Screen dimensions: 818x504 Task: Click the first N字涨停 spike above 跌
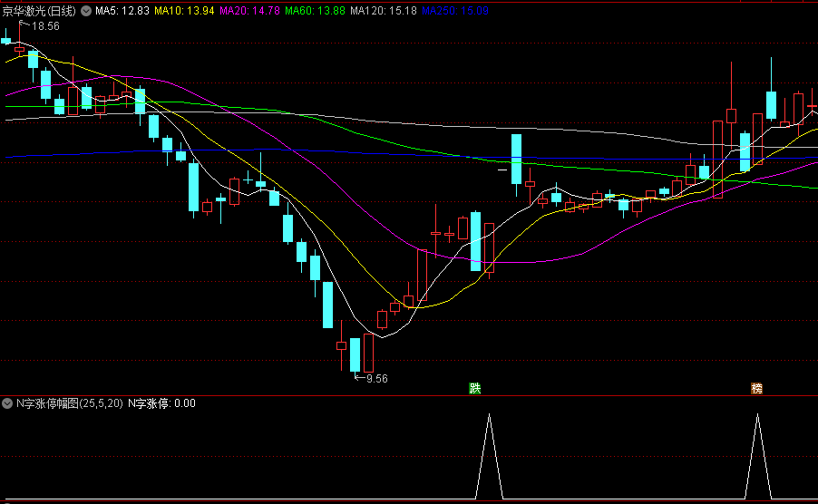point(490,456)
